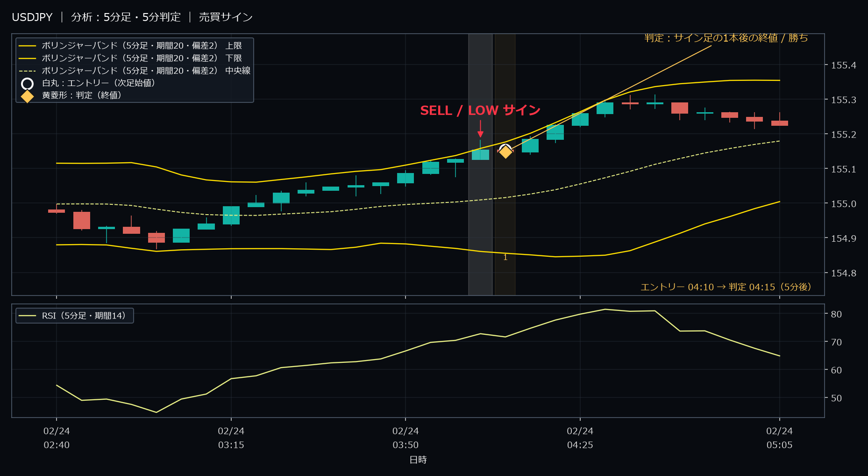The height and width of the screenshot is (476, 868).
Task: Click the white circle entry marker on chart
Action: point(505,150)
